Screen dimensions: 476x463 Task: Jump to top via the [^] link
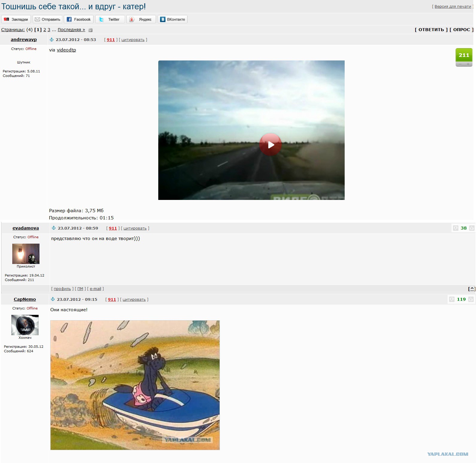pyautogui.click(x=472, y=289)
